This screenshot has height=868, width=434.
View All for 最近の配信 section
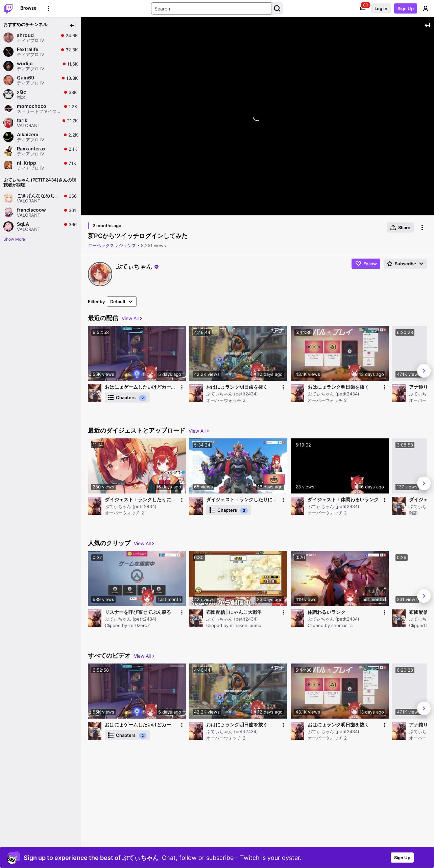132,318
